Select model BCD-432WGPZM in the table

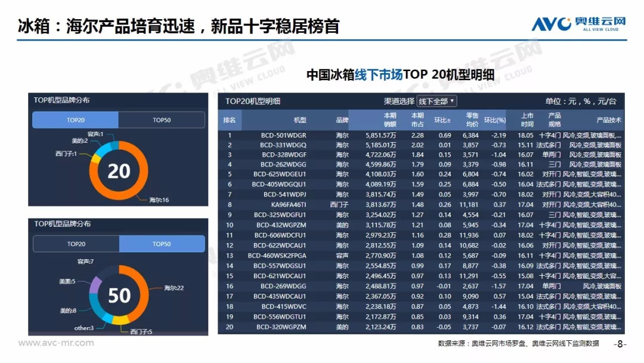coord(281,225)
